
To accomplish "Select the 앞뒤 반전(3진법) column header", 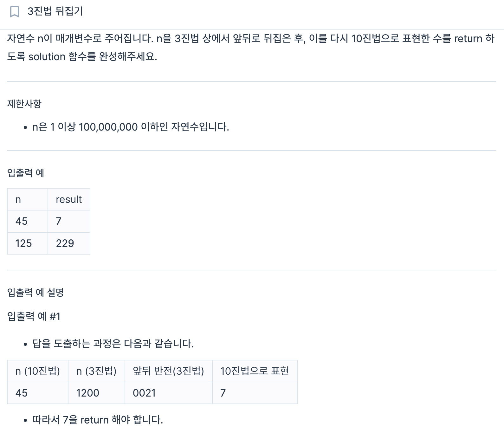I will 169,371.
